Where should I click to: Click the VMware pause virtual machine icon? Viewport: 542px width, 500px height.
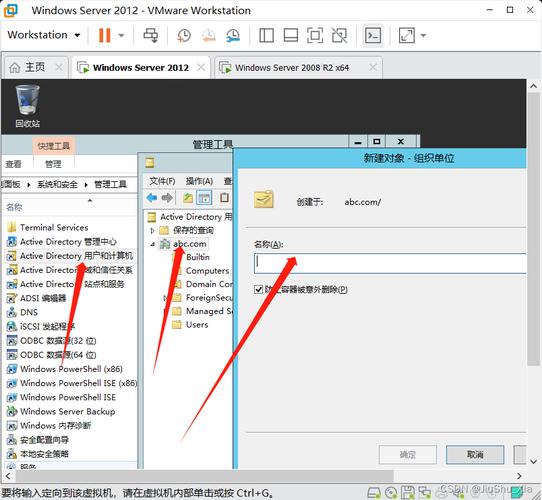104,35
